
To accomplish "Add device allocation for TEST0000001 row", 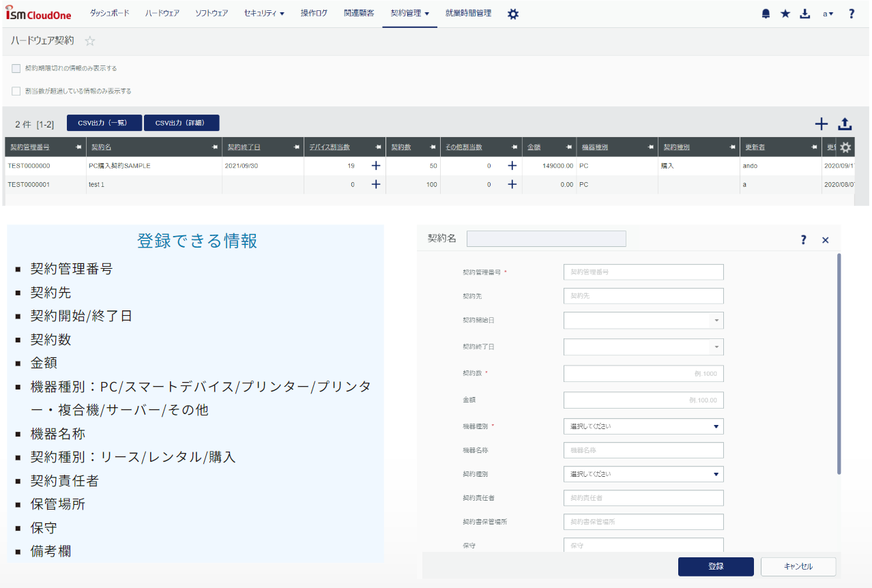I will pos(375,184).
